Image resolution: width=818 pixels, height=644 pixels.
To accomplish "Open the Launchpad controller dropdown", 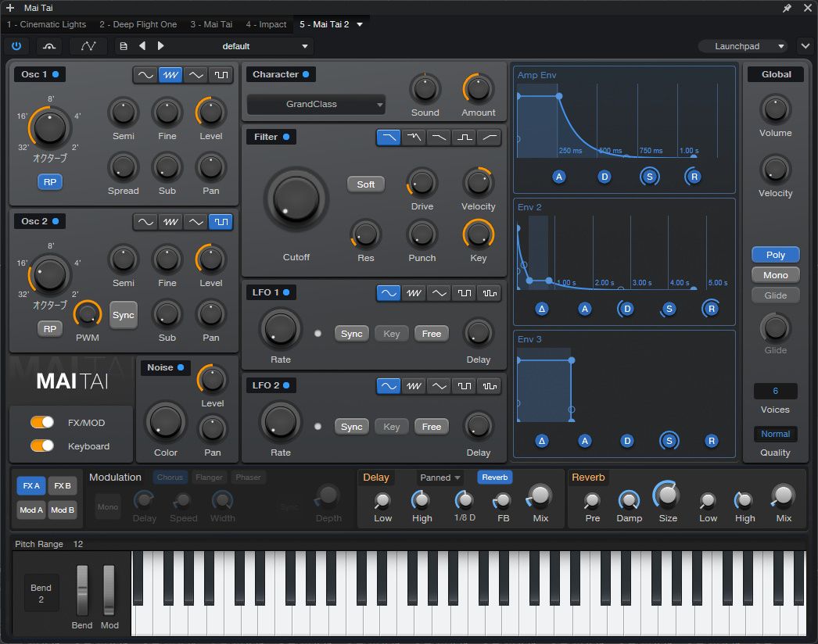I will [x=743, y=46].
